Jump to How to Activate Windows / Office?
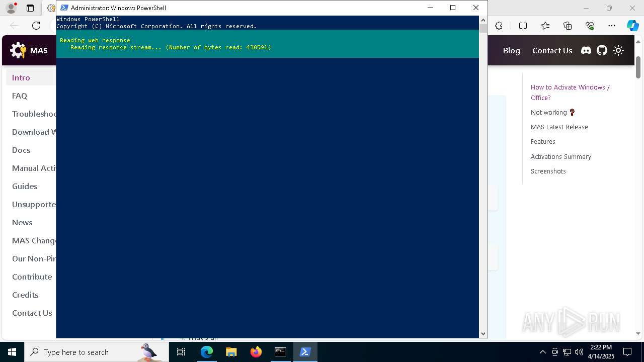644x362 pixels. [570, 93]
